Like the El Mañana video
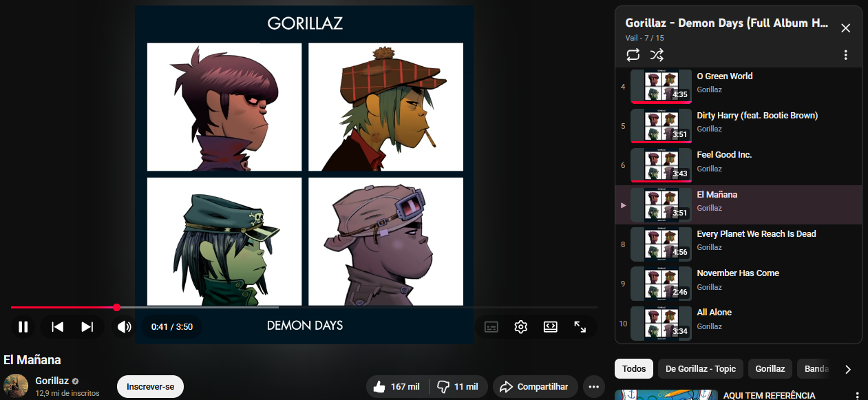 click(x=398, y=387)
